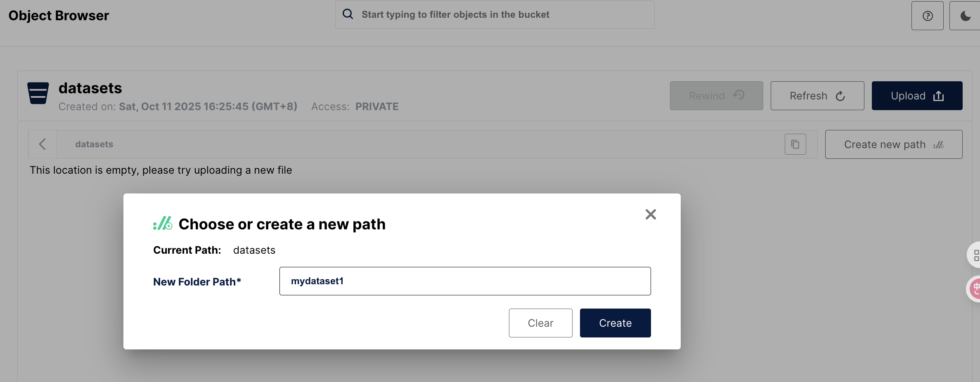Click Clear to reset folder path
The width and height of the screenshot is (980, 382).
540,323
